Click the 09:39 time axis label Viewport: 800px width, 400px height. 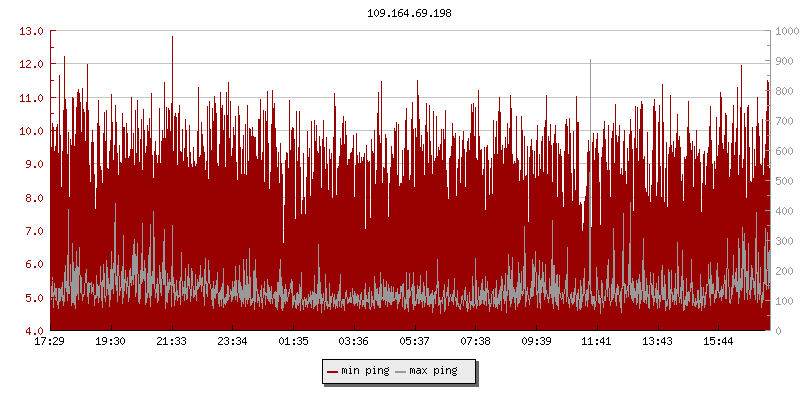point(538,341)
